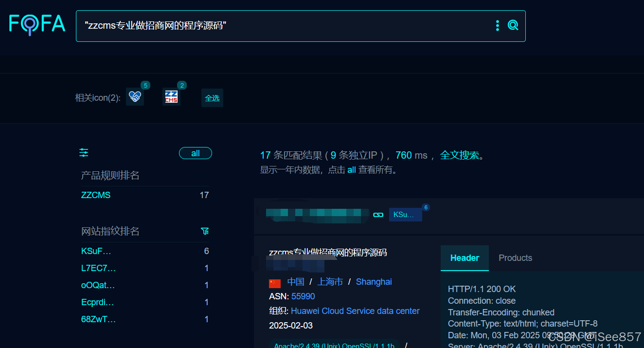Click the 全选 button for icons
The image size is (644, 348).
pyautogui.click(x=212, y=98)
